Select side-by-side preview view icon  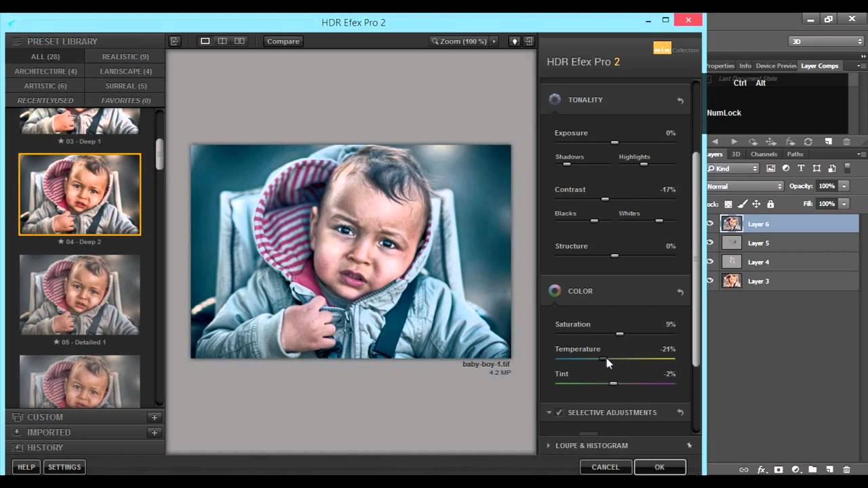[239, 41]
